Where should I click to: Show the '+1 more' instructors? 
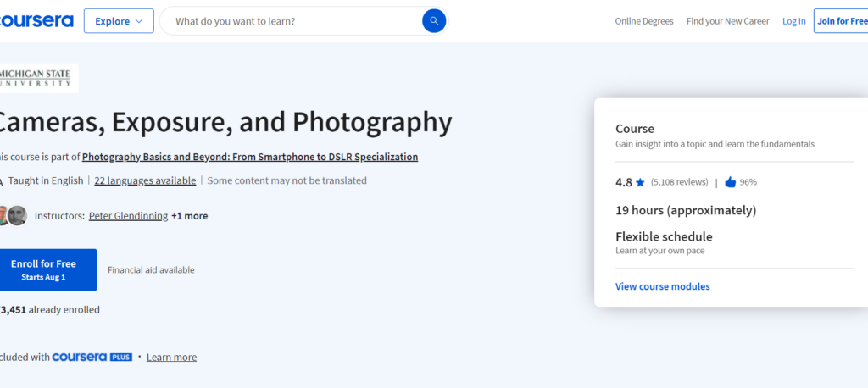pos(189,216)
